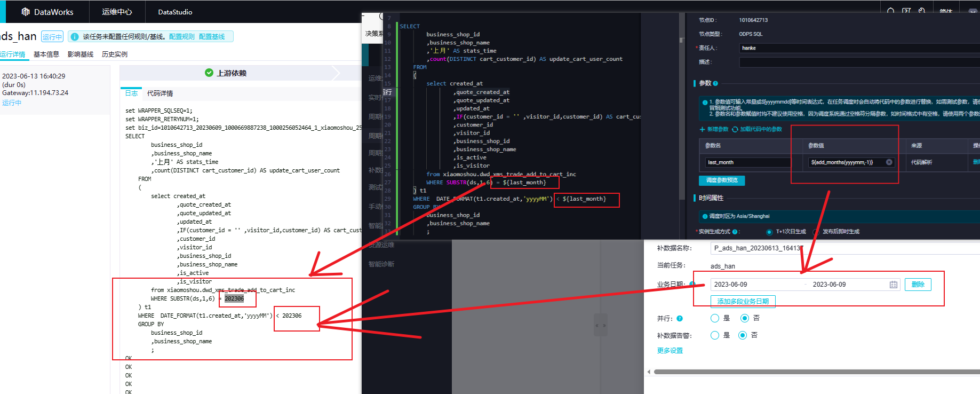Click the info icon in the rule notice banner
Viewport: 980px width, 394px height.
pos(75,37)
